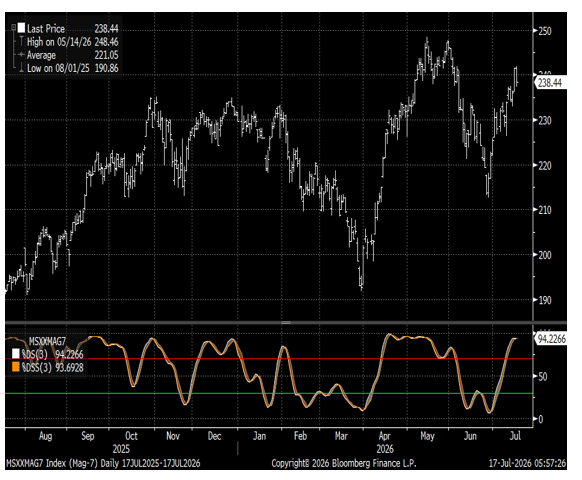This screenshot has width=582, height=480.
Task: Click the Nov month label on time axis
Action: (x=173, y=436)
